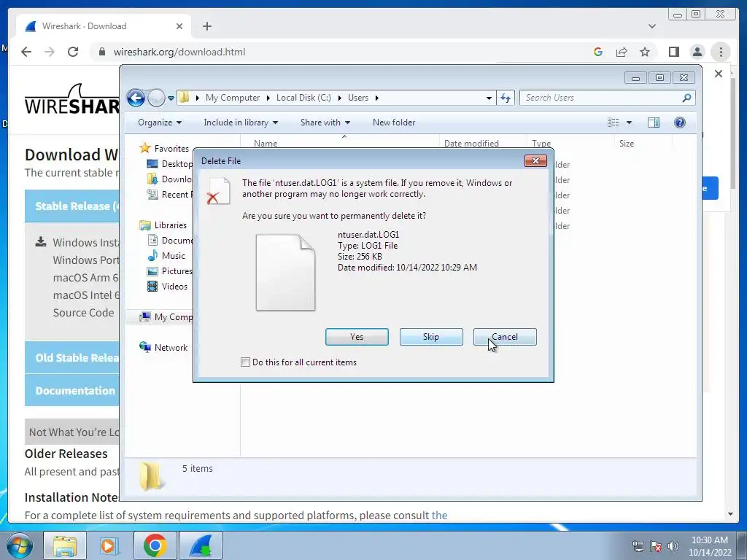Open Explorer help icon

click(680, 122)
